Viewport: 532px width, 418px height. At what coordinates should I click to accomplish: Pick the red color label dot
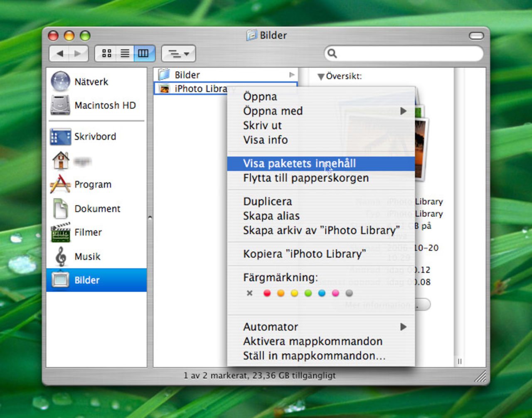[x=267, y=293]
